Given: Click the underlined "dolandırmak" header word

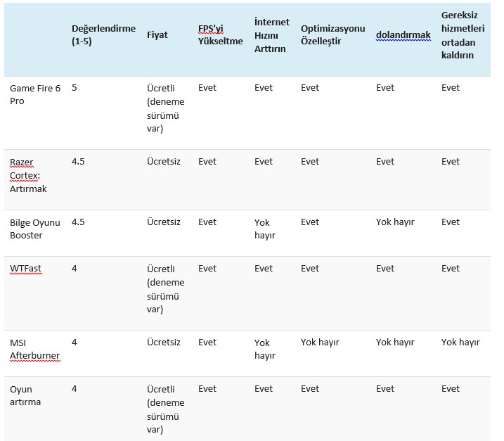Looking at the screenshot, I should (x=403, y=35).
